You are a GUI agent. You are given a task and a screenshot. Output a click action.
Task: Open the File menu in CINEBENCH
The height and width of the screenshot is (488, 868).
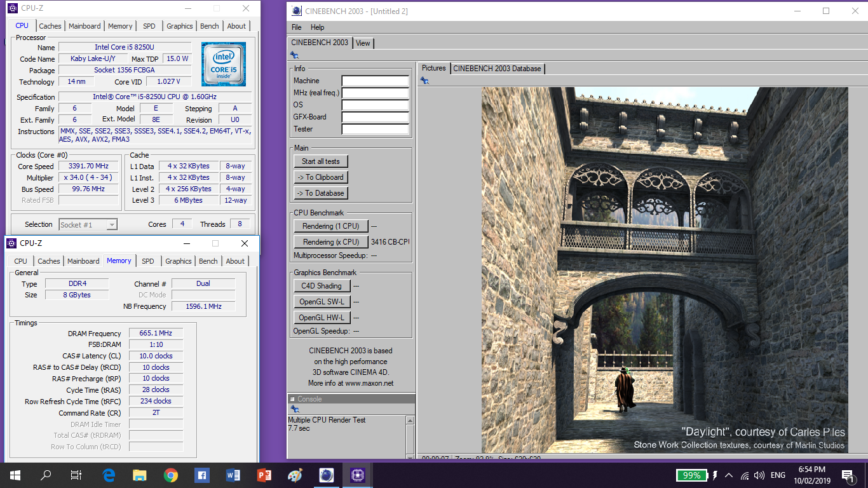297,27
